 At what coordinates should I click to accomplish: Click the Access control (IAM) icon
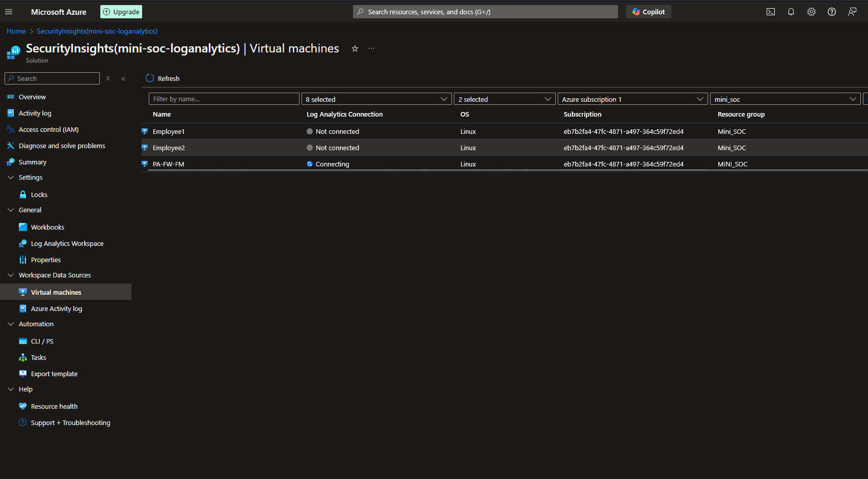point(10,129)
